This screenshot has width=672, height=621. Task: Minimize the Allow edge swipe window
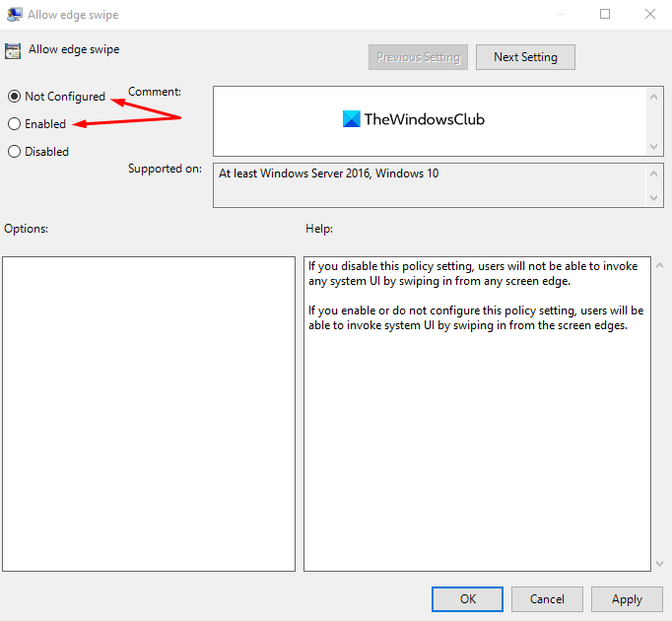[560, 14]
